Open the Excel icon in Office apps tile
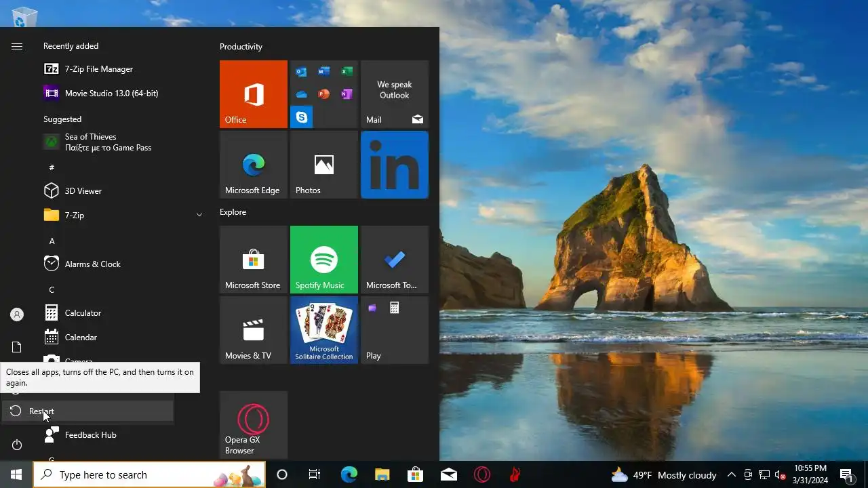Viewport: 868px width, 488px height. tap(347, 71)
